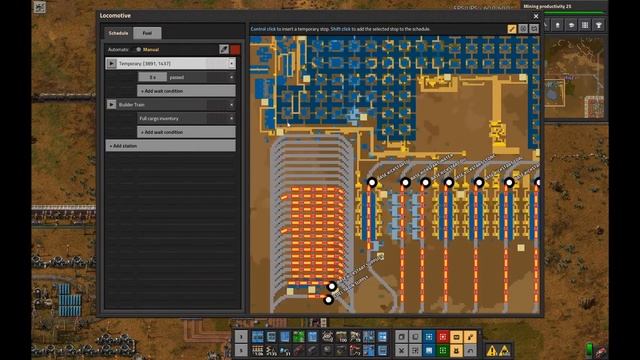Open the red train color swatch
640x360 pixels.
coord(235,49)
